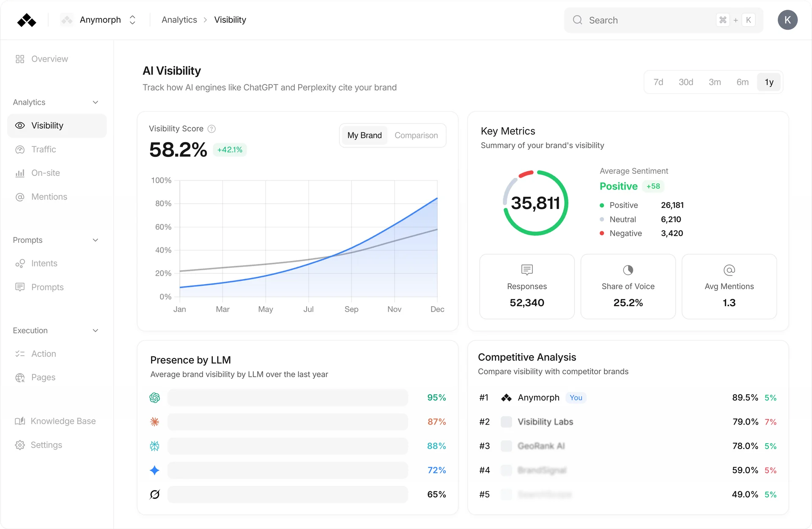Click the 95% OpenAI visibility bar
812x529 pixels.
coord(288,397)
